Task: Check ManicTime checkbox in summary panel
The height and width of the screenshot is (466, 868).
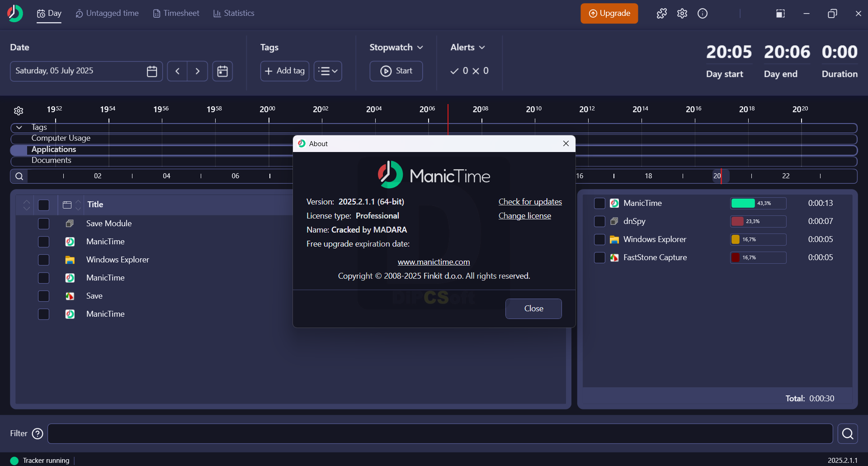Action: coord(599,203)
